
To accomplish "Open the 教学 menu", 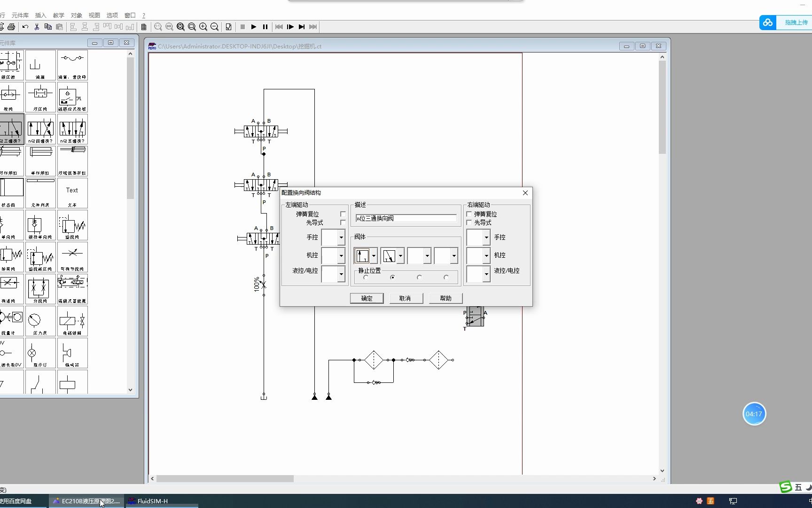I will click(59, 15).
